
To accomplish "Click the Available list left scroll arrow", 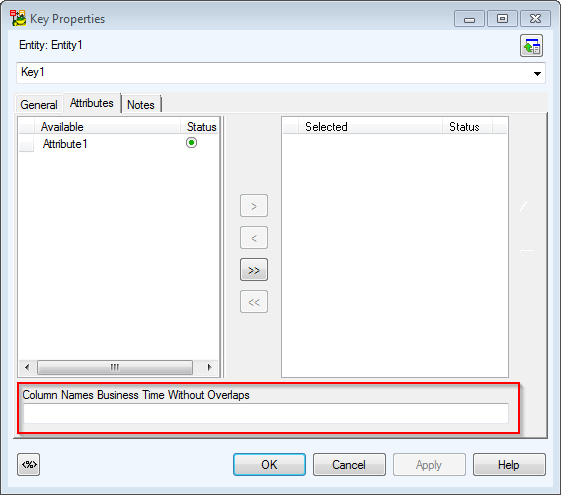I will click(x=27, y=367).
